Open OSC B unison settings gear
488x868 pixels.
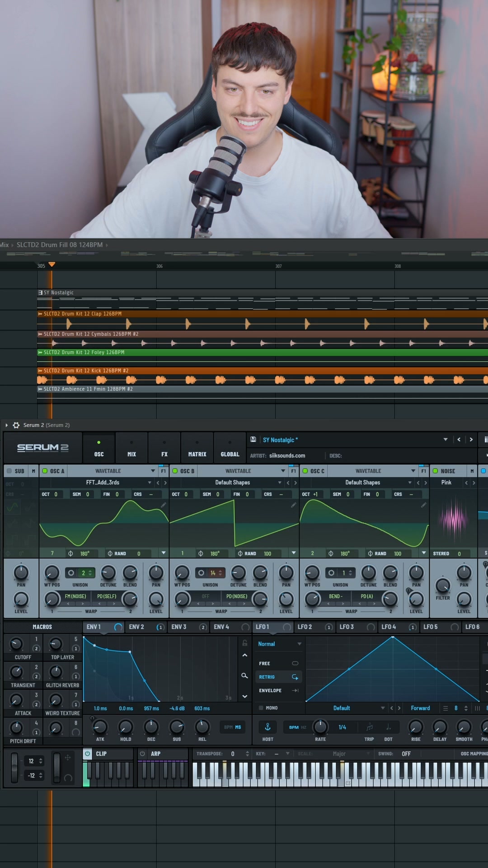coord(201,573)
